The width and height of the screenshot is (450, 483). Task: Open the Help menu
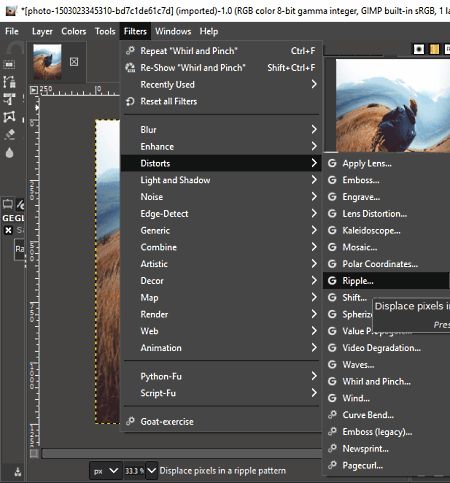coord(209,31)
